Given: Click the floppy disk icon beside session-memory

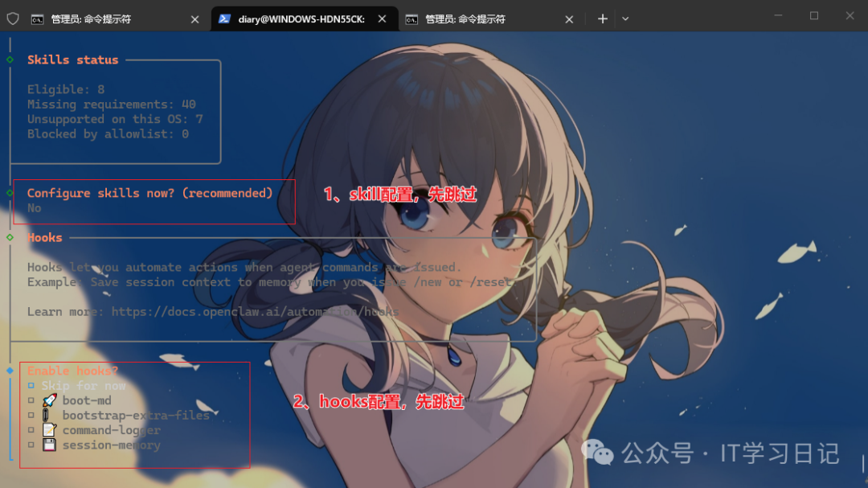Looking at the screenshot, I should tap(49, 445).
